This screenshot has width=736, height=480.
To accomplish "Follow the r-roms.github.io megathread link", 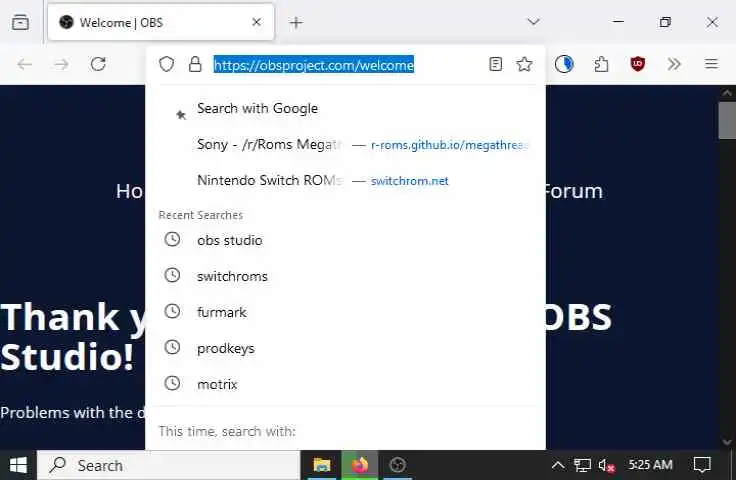I will click(x=450, y=145).
